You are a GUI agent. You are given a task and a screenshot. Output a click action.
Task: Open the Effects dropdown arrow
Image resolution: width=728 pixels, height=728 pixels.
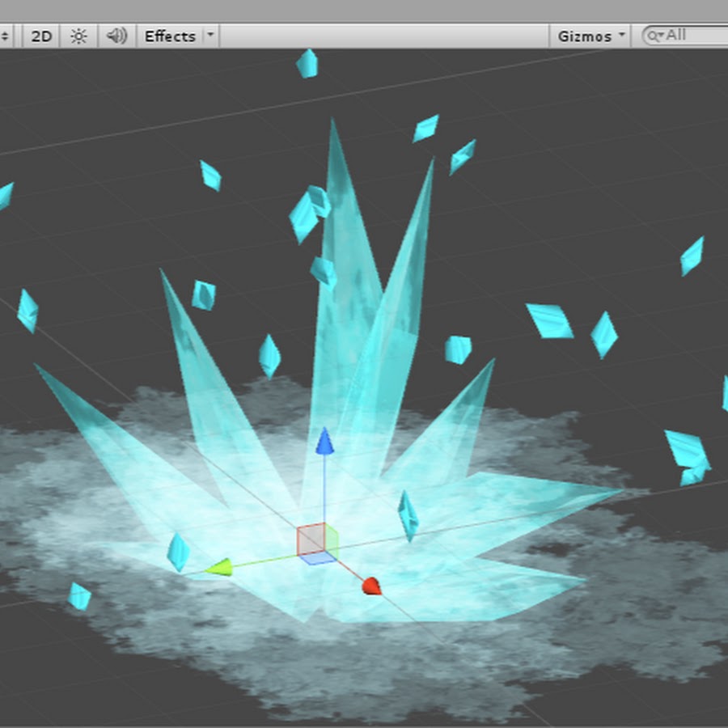[210, 36]
